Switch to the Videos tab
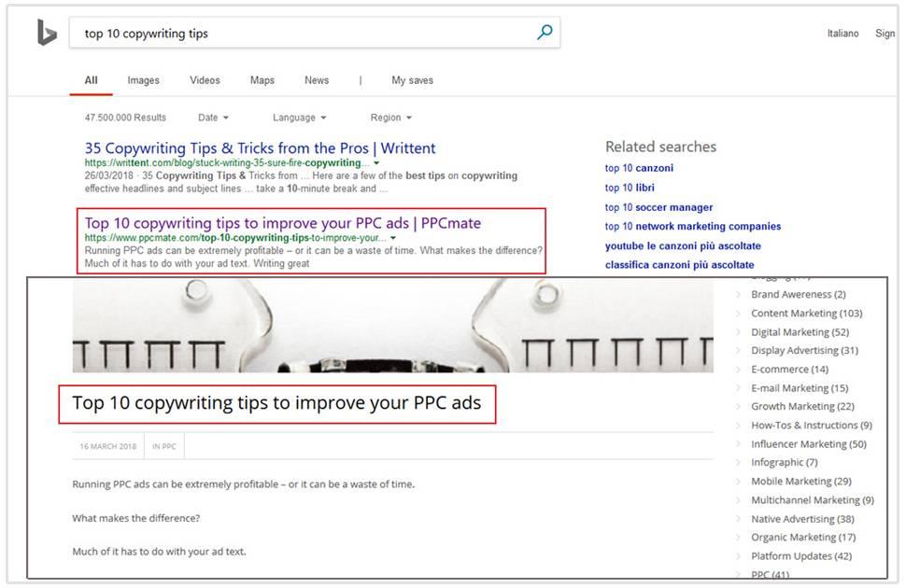Screen dimensions: 906x588 [205, 80]
